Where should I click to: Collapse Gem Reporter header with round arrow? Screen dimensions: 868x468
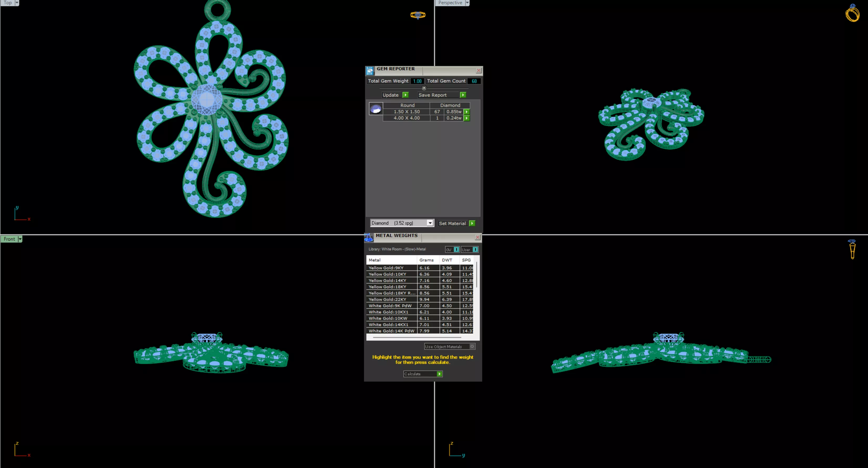point(424,88)
